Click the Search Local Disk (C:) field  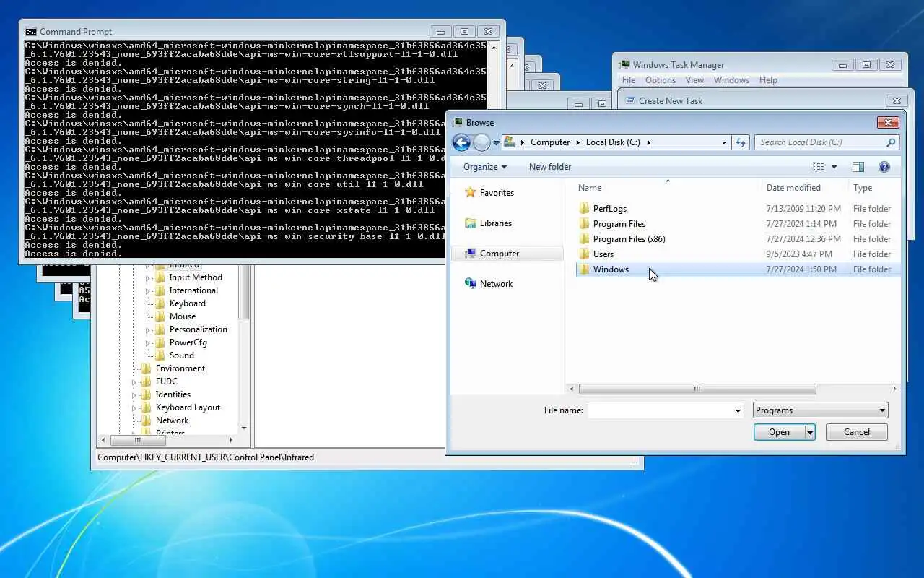click(x=821, y=142)
